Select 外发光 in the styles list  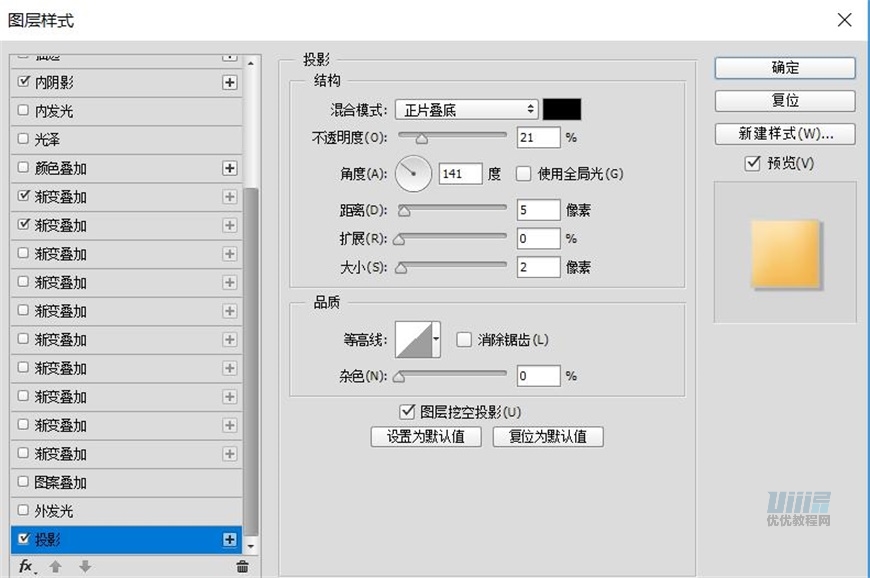pos(54,511)
